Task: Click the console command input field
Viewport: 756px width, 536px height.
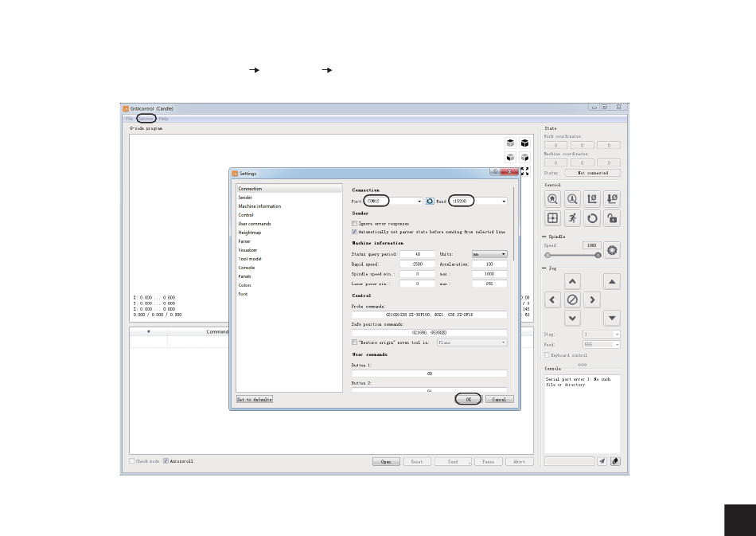Action: (570, 461)
